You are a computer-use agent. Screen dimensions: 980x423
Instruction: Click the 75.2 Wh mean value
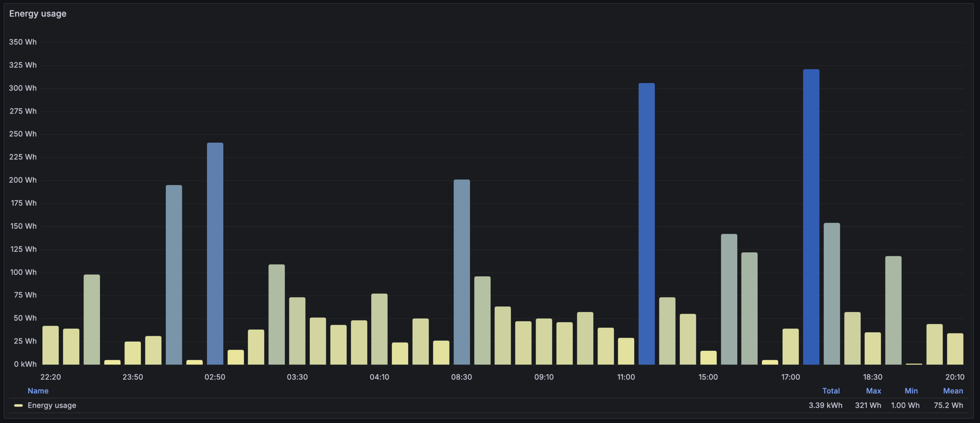click(948, 405)
